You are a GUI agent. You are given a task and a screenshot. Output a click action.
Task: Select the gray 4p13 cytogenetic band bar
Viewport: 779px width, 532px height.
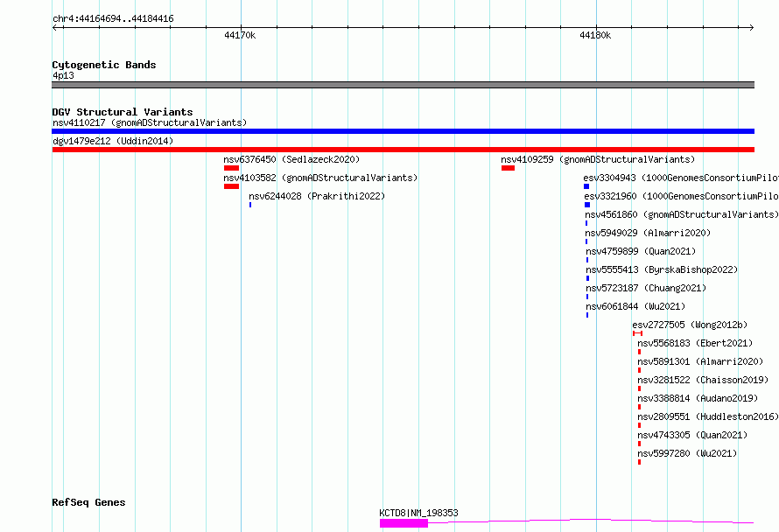(403, 85)
